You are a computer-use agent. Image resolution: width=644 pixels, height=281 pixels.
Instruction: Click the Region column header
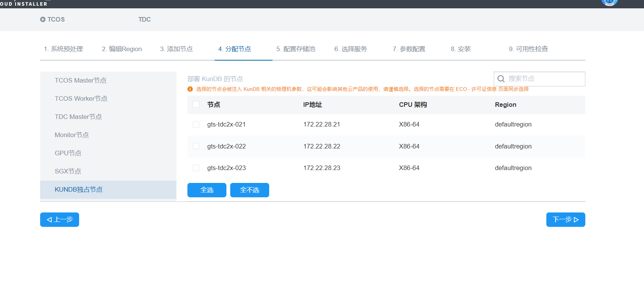point(505,105)
